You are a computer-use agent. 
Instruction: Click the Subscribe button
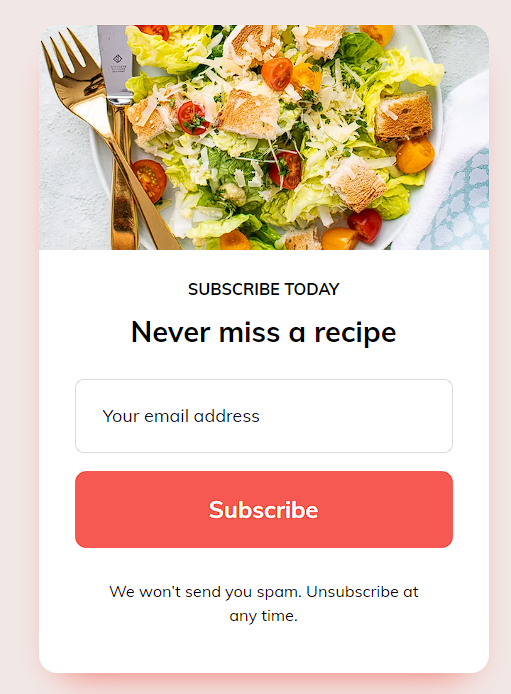(264, 509)
